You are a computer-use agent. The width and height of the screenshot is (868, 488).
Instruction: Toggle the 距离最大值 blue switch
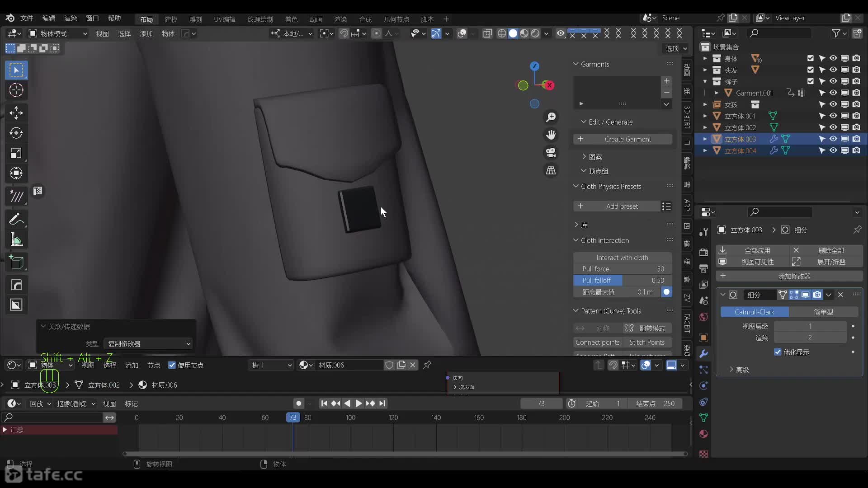point(666,292)
